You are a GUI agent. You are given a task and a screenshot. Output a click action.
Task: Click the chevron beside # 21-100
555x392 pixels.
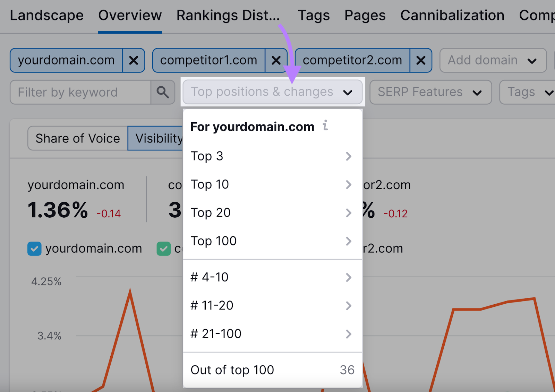pos(349,334)
